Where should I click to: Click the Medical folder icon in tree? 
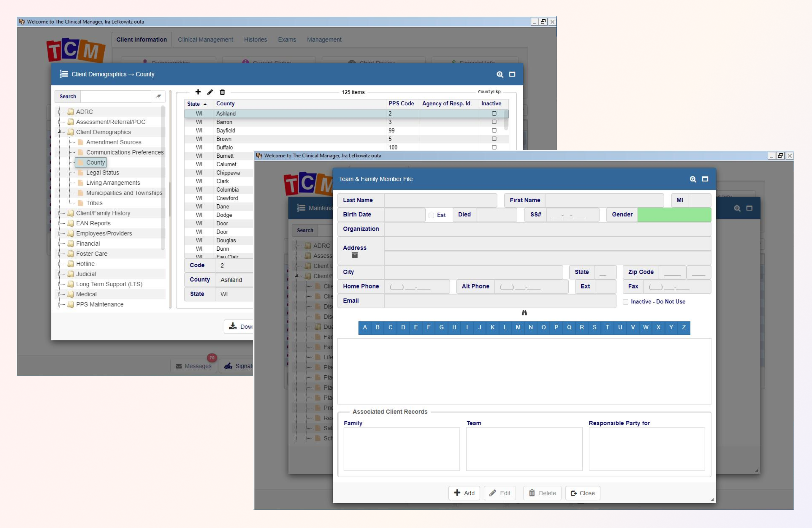pyautogui.click(x=71, y=294)
